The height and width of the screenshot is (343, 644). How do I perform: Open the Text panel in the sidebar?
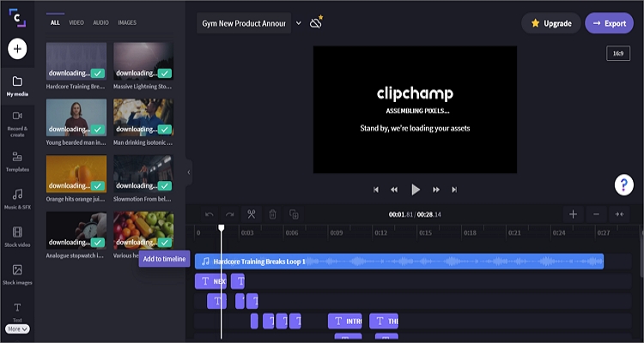point(17,312)
